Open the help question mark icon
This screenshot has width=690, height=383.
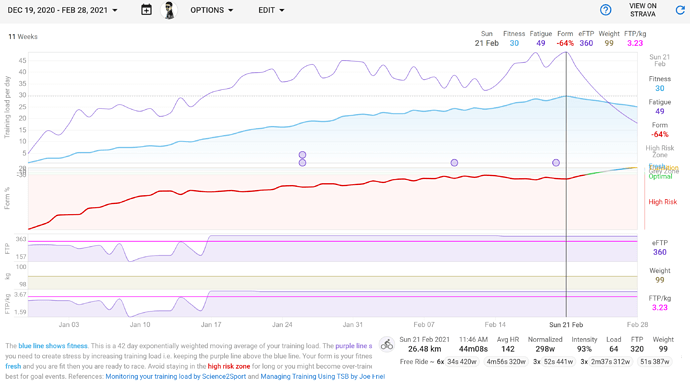[x=606, y=10]
